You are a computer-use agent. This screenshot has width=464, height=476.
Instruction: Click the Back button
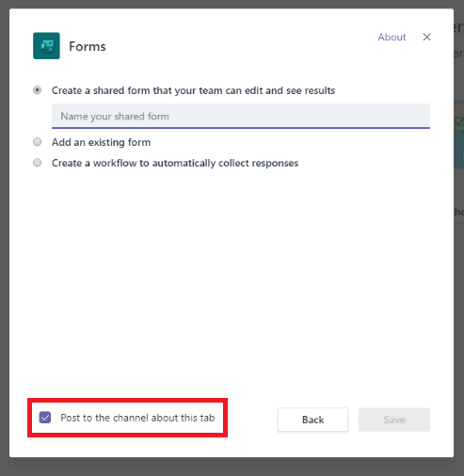[x=312, y=420]
